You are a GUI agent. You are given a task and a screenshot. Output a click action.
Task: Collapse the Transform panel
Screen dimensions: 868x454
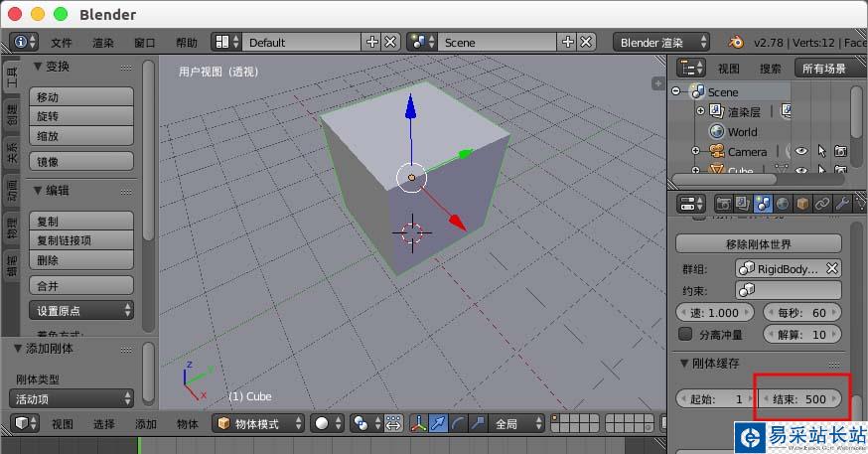coord(38,66)
